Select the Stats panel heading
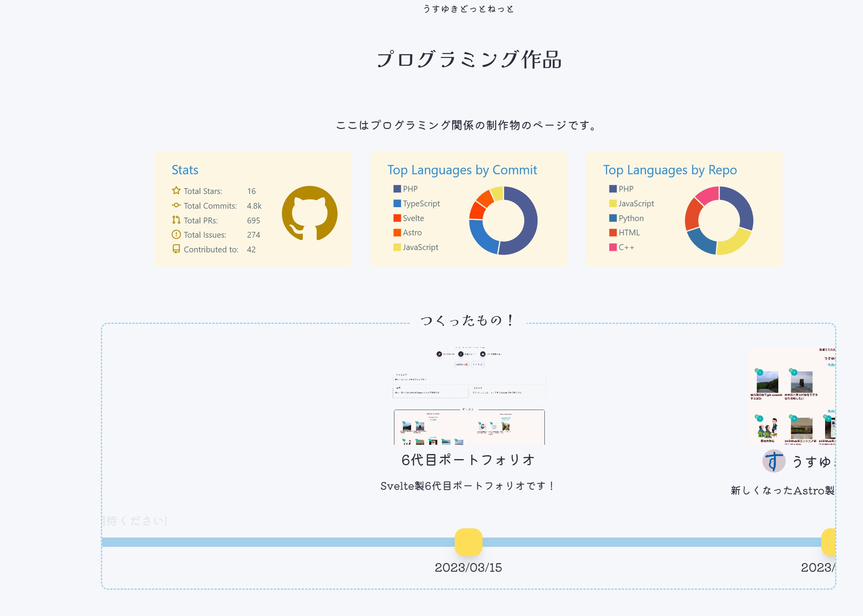The image size is (863, 616). 185,170
